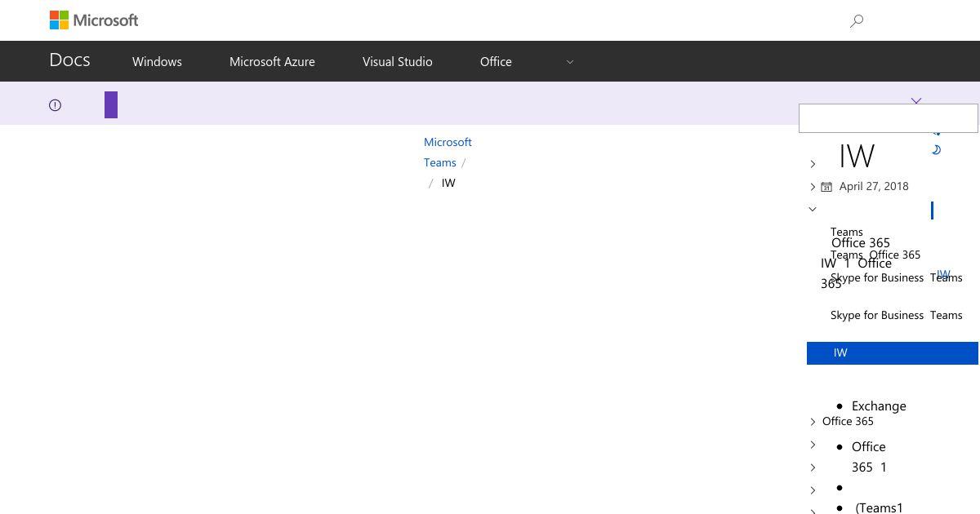Click the purple button in the banner
The height and width of the screenshot is (514, 980).
pos(111,104)
